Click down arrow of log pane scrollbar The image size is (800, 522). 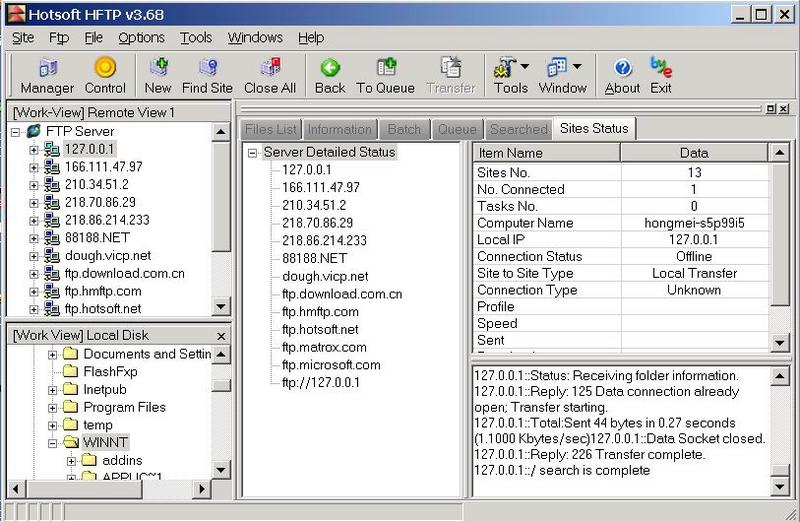780,487
